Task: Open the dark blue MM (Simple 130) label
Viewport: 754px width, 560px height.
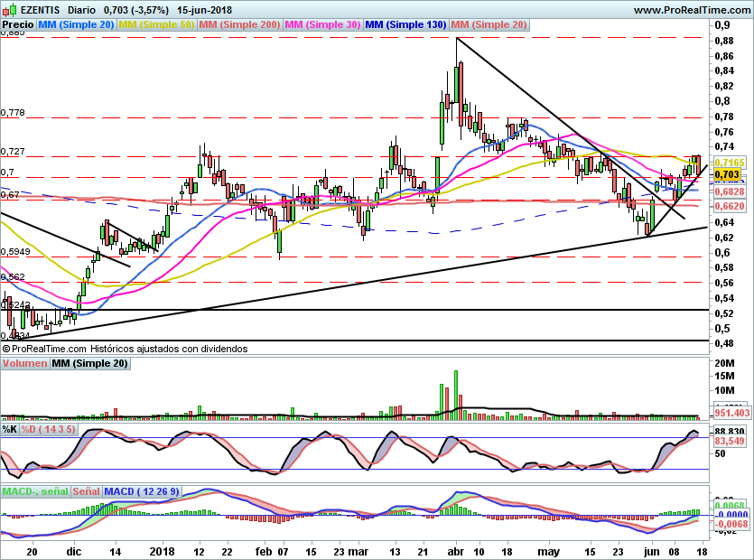Action: pyautogui.click(x=405, y=24)
